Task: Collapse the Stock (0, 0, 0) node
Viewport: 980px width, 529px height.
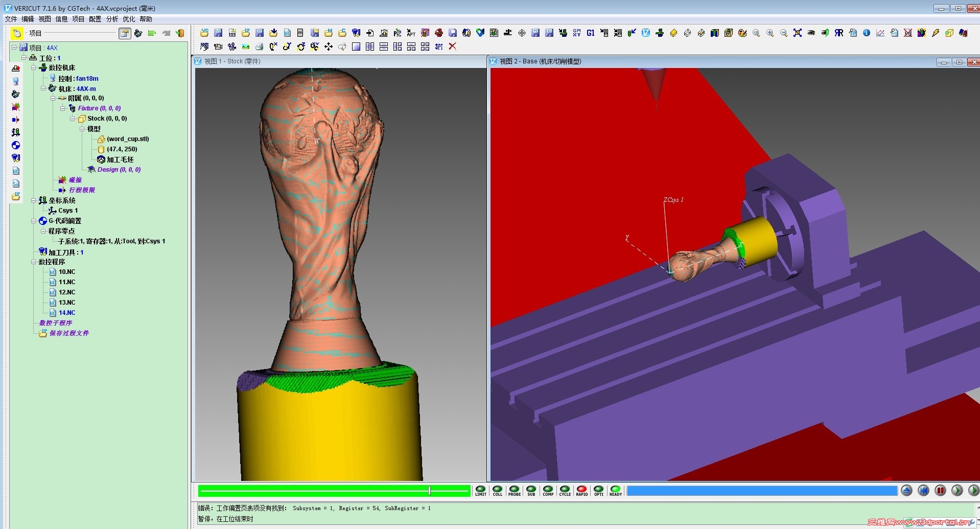Action: point(73,118)
